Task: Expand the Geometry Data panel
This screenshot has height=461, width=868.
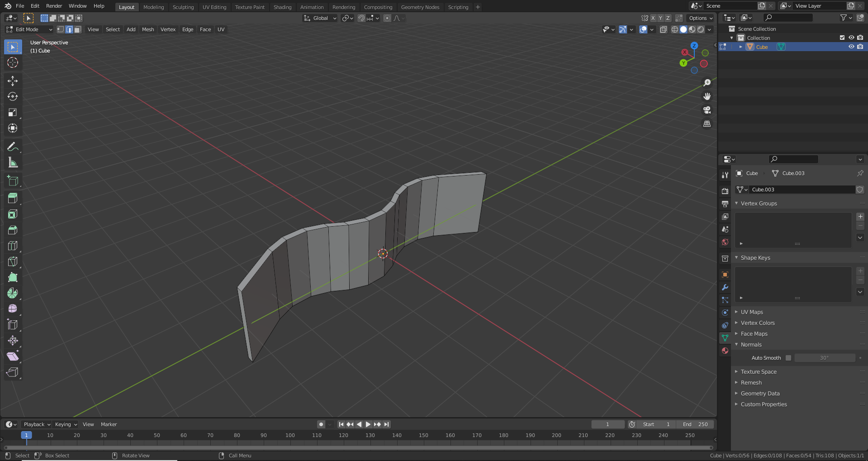Action: 760,394
